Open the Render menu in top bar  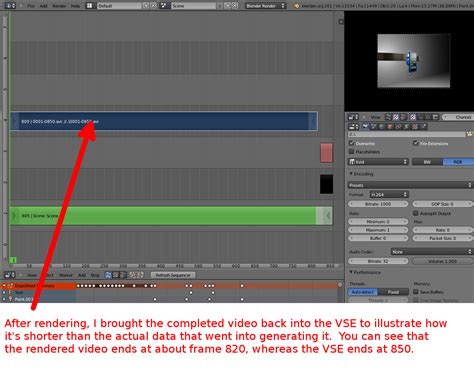click(x=59, y=6)
